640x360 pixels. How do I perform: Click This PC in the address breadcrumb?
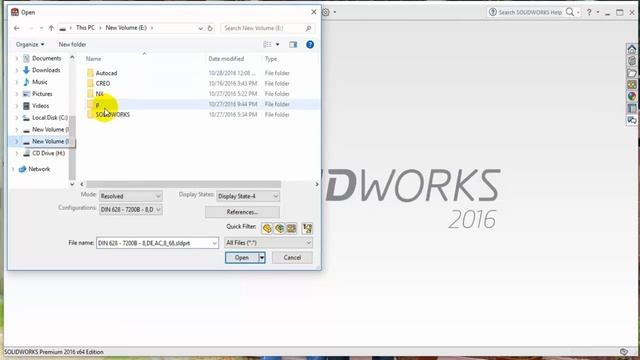tap(85, 28)
